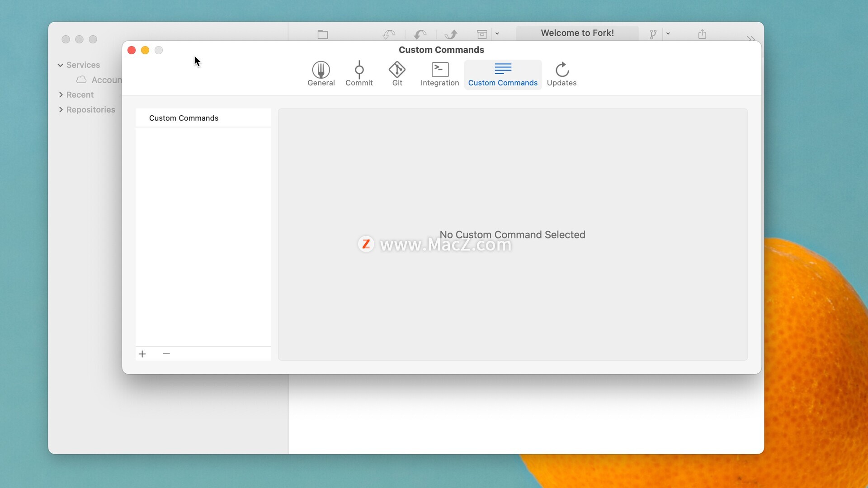Select Accounts item in Fork sidebar
Viewport: 868px width, 488px height.
pos(99,80)
